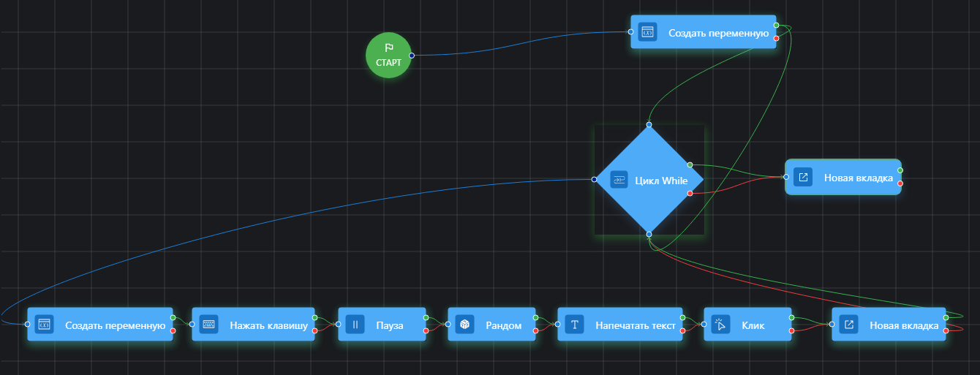The image size is (980, 375).
Task: Click the T icon in the Напечатать текст node
Action: click(x=574, y=325)
